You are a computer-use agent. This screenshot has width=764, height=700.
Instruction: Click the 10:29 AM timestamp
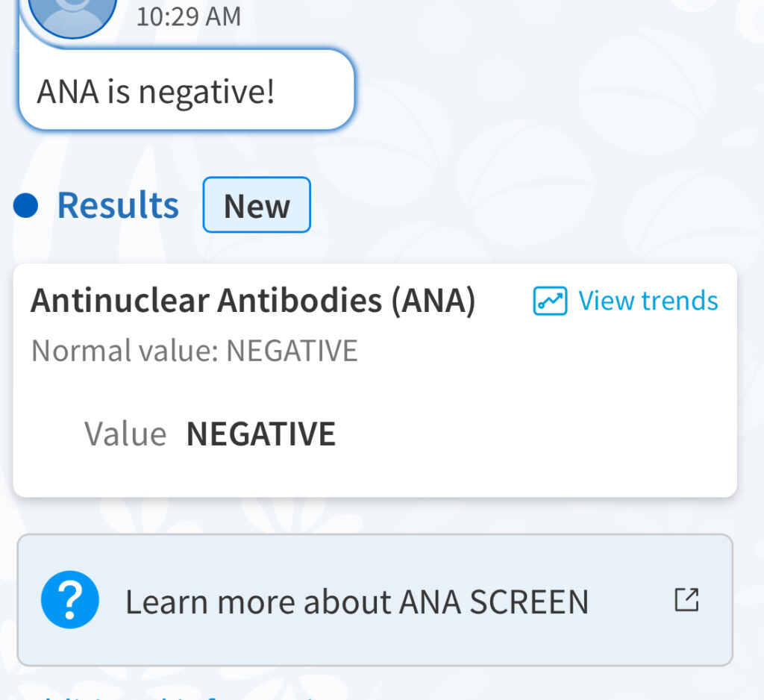188,16
